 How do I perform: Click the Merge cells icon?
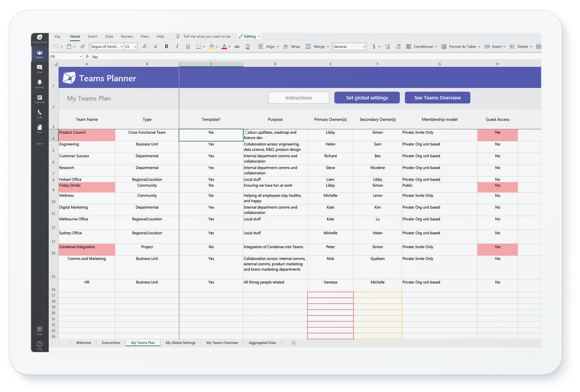[x=308, y=46]
